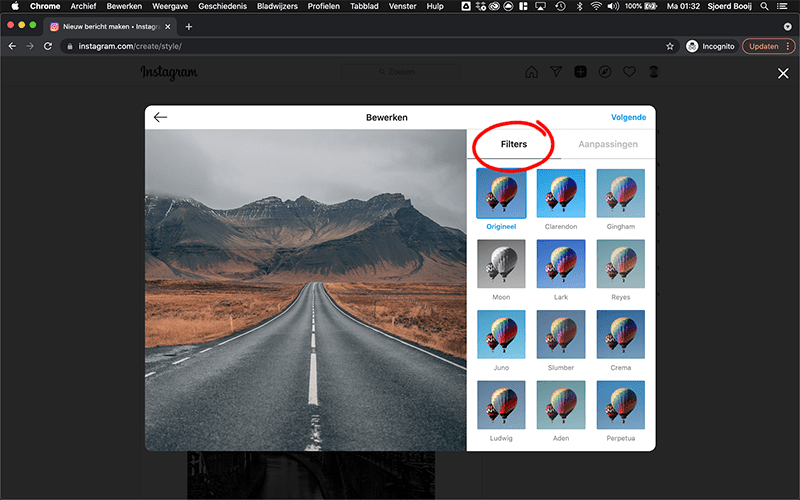This screenshot has width=800, height=500.
Task: Click the Wi-Fi status icon
Action: pos(596,6)
